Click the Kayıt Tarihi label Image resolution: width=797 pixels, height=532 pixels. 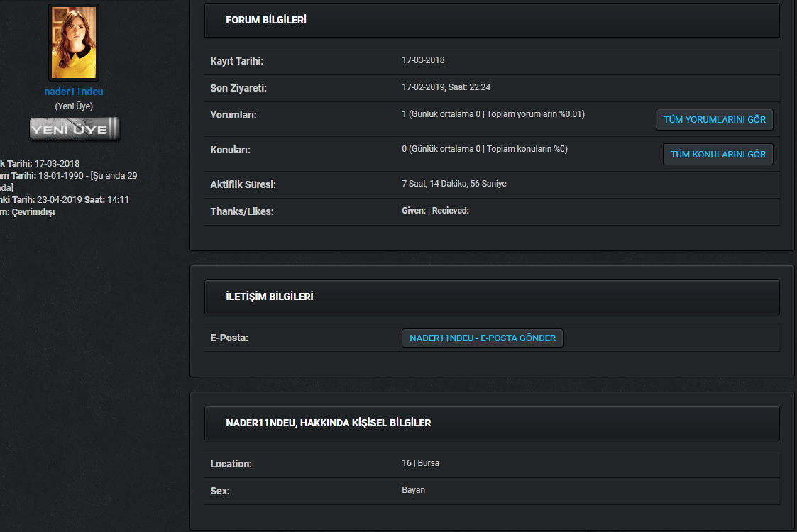[237, 61]
